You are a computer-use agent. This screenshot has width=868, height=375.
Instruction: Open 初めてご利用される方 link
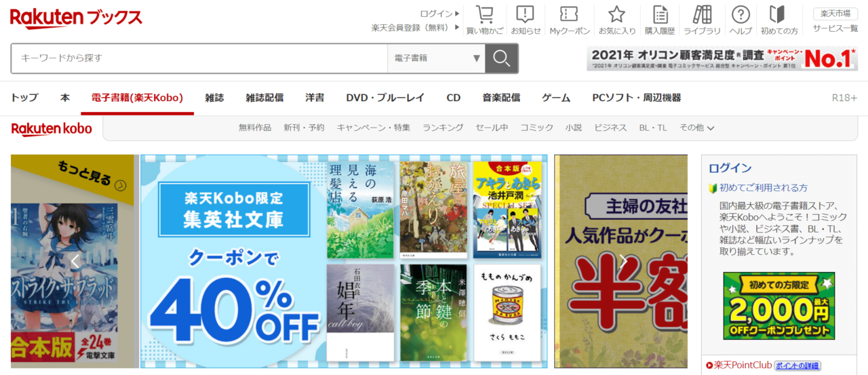pyautogui.click(x=764, y=188)
